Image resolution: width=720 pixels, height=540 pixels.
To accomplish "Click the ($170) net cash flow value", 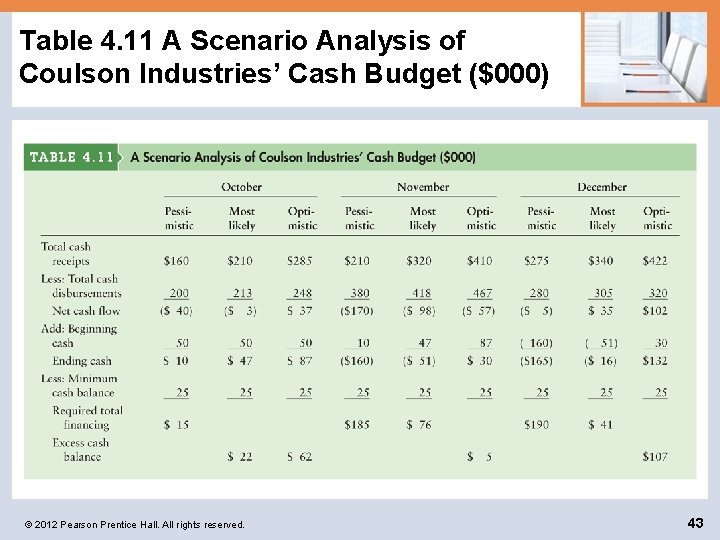I will (x=357, y=311).
